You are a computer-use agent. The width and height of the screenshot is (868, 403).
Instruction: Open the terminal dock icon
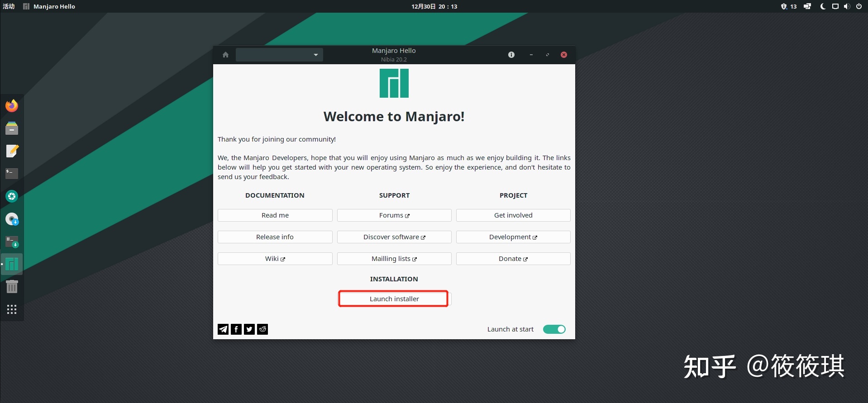(12, 173)
